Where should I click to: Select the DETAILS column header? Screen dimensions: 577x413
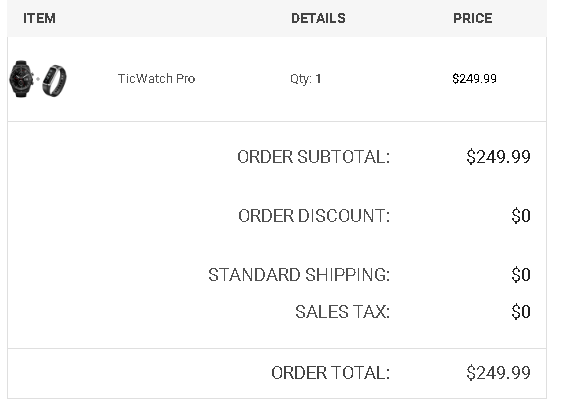pyautogui.click(x=318, y=18)
